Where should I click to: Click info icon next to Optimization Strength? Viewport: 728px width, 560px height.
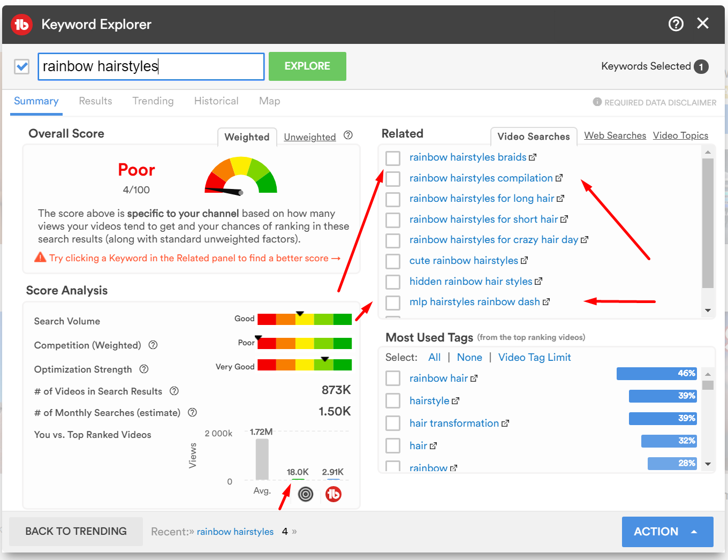[x=144, y=369]
